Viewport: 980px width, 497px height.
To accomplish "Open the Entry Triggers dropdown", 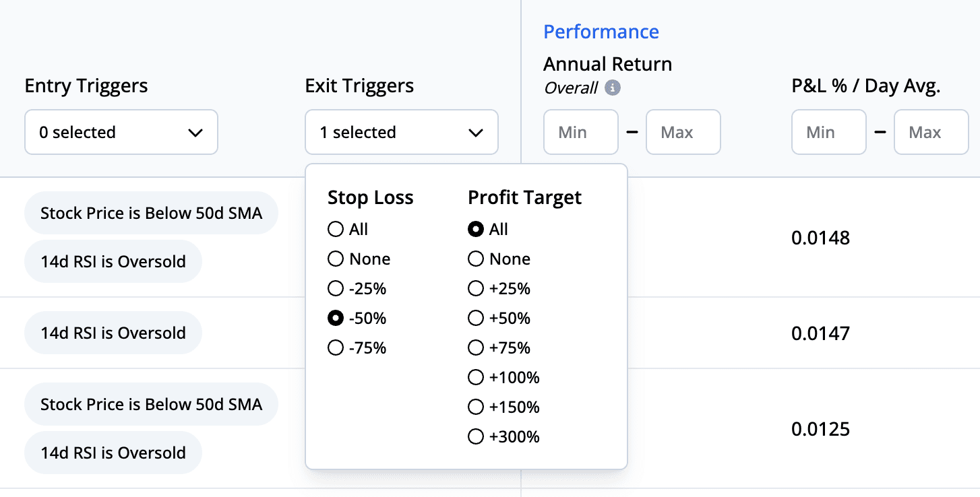I will (x=121, y=132).
